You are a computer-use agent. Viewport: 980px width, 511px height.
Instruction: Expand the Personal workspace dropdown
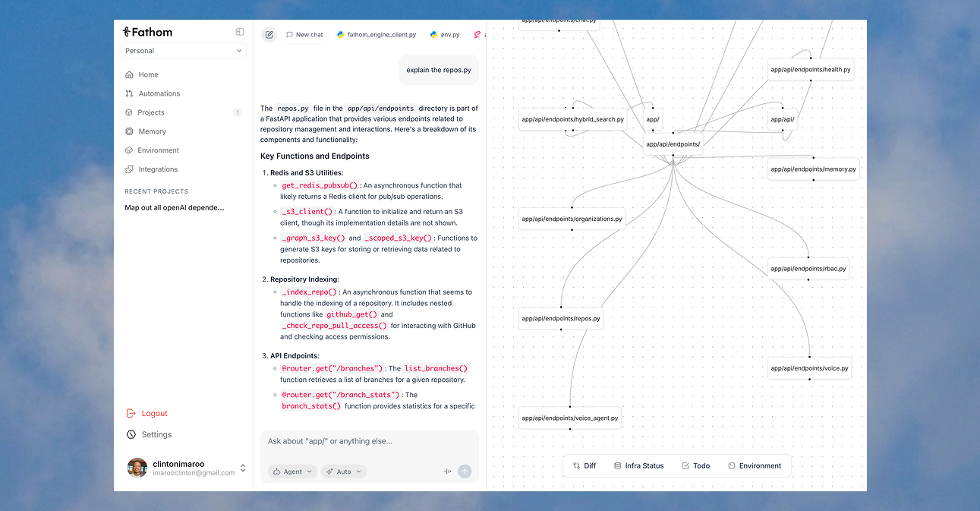point(183,51)
